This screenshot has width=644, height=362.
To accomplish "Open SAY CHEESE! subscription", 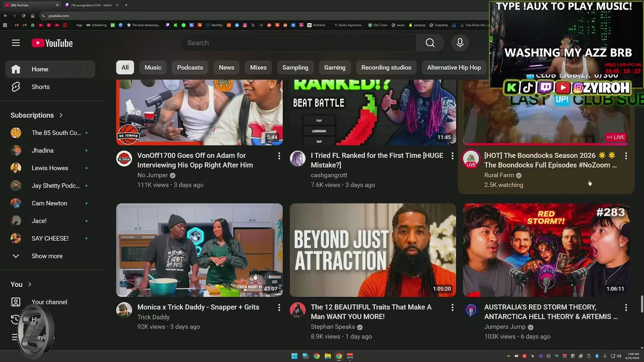I will (50, 238).
